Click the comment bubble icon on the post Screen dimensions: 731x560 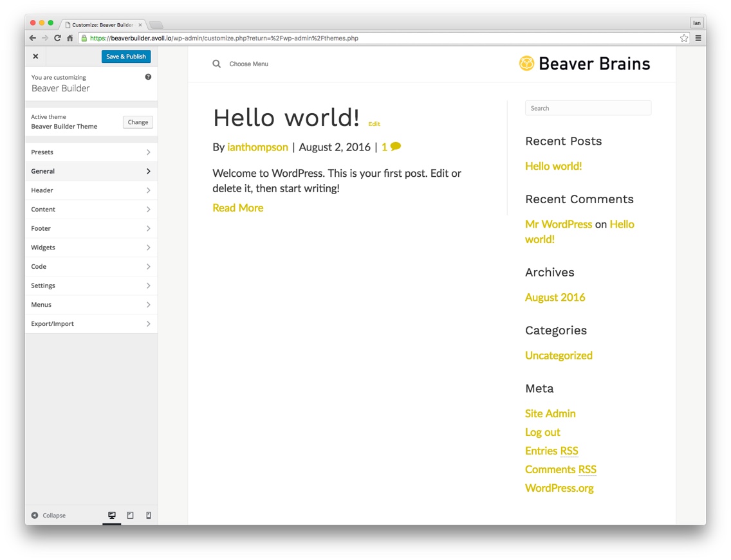(x=395, y=147)
